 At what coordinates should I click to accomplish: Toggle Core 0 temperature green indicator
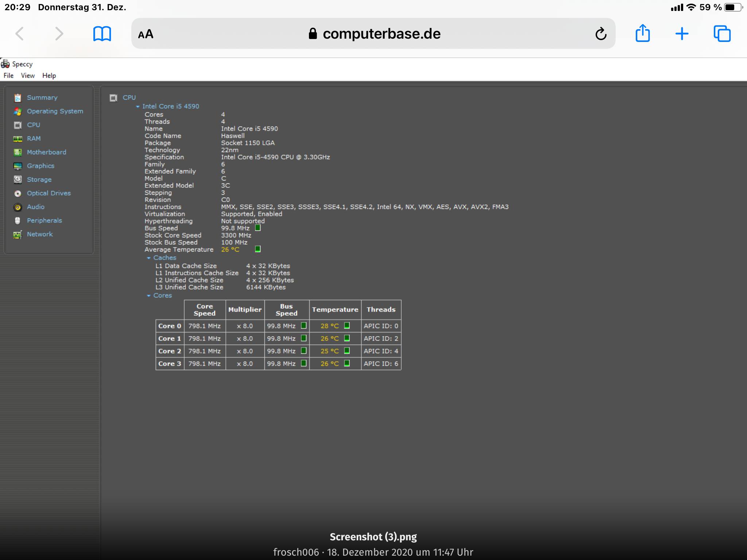click(347, 326)
